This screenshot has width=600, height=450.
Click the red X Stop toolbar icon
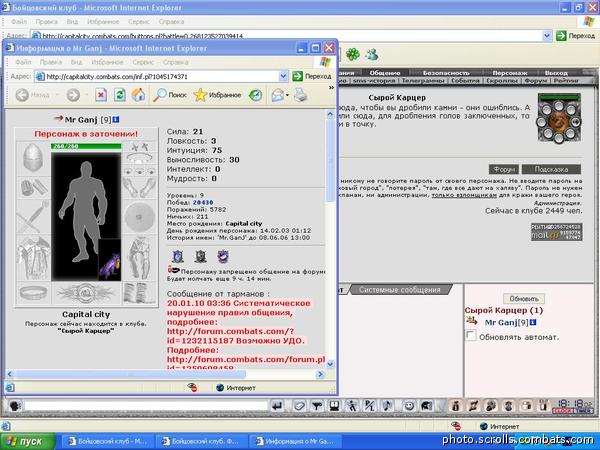[x=101, y=95]
